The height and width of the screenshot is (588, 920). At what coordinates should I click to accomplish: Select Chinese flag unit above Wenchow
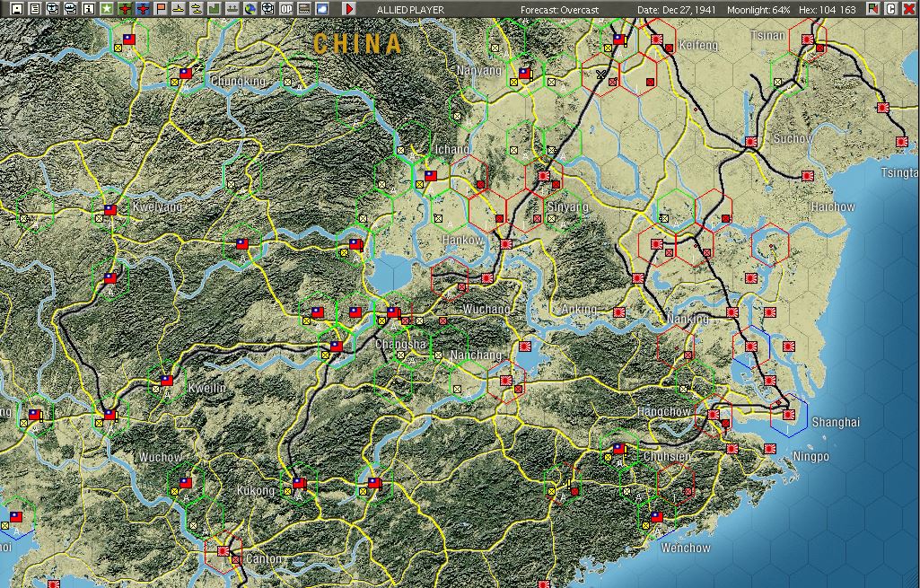pyautogui.click(x=656, y=517)
